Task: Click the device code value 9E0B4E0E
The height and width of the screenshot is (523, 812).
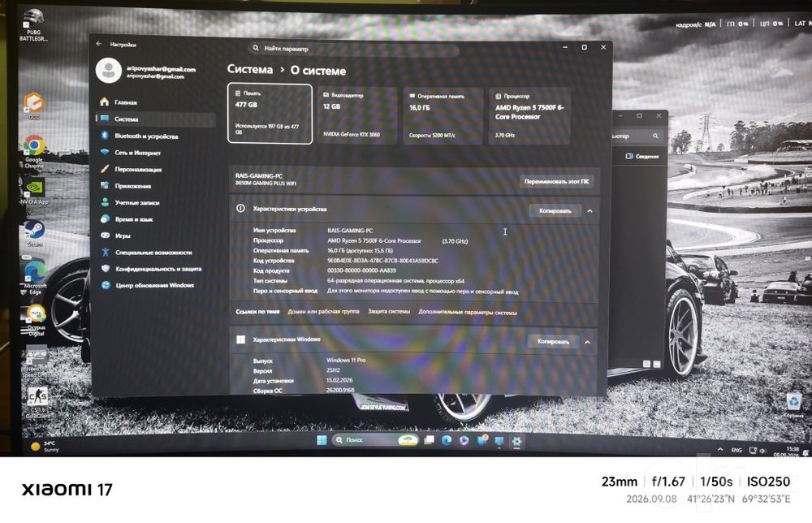Action: [382, 261]
